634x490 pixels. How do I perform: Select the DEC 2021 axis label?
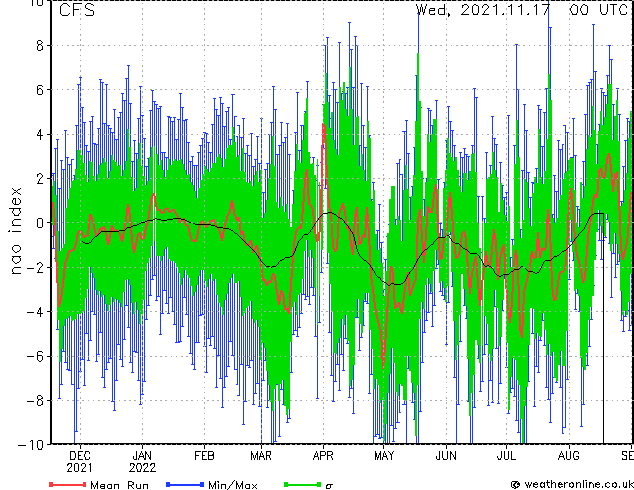[x=79, y=462]
